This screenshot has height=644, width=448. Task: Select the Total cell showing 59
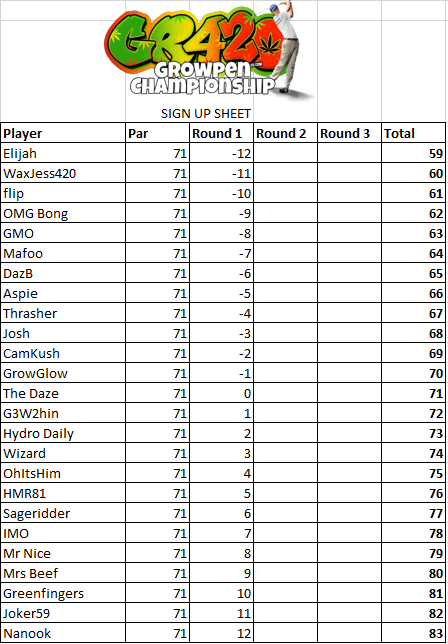[414, 153]
